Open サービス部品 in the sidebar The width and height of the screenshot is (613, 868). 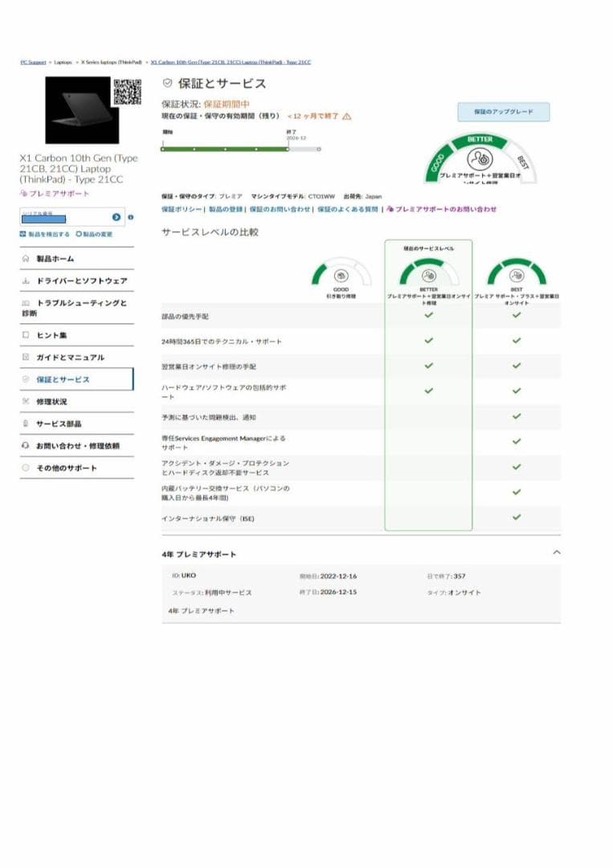77,424
